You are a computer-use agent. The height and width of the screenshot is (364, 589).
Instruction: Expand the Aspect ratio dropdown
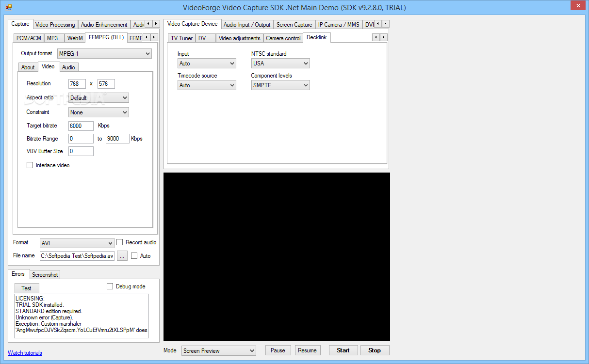pyautogui.click(x=98, y=98)
